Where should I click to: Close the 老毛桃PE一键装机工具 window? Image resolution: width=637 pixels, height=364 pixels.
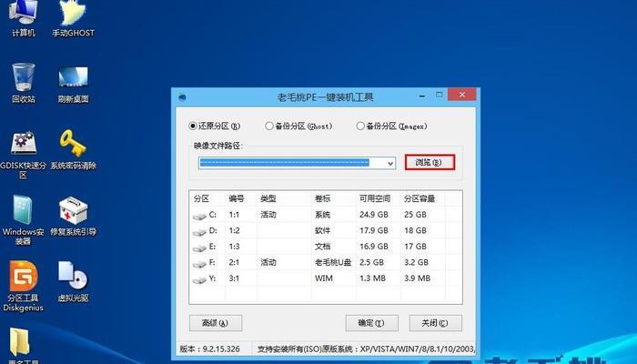(x=462, y=95)
